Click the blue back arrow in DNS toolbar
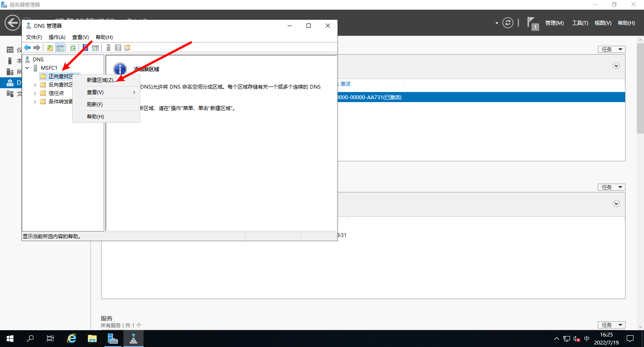This screenshot has width=644, height=347. pyautogui.click(x=27, y=48)
